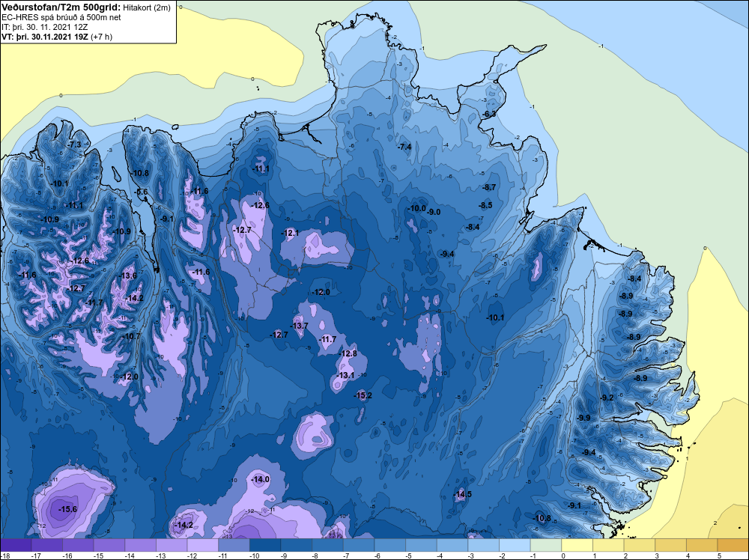
Task: Click the 5 label on the legend scale
Action: (x=719, y=556)
